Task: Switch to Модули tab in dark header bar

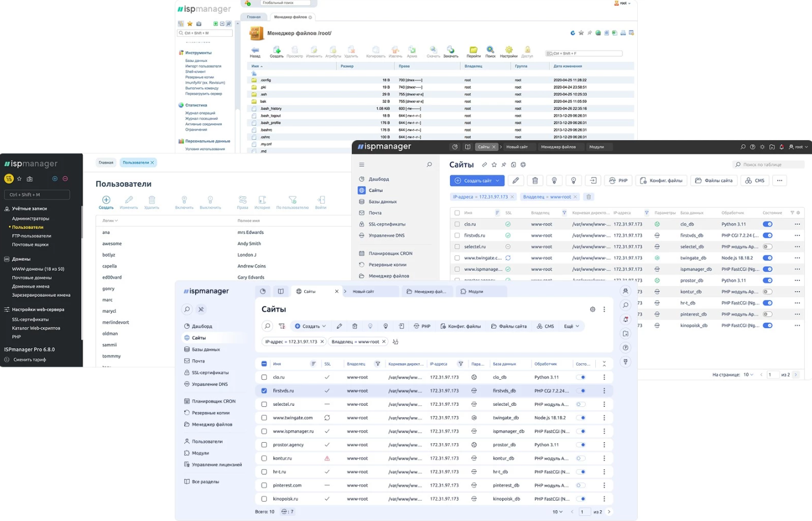Action: (596, 147)
